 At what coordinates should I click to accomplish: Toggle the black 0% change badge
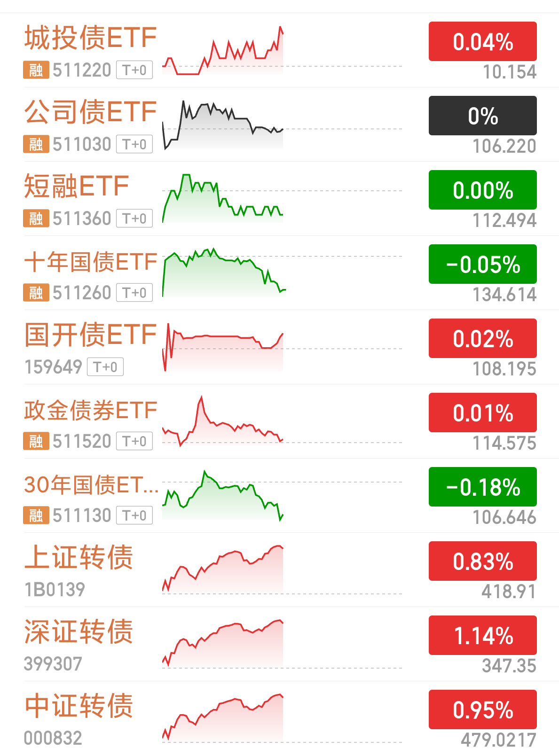483,116
